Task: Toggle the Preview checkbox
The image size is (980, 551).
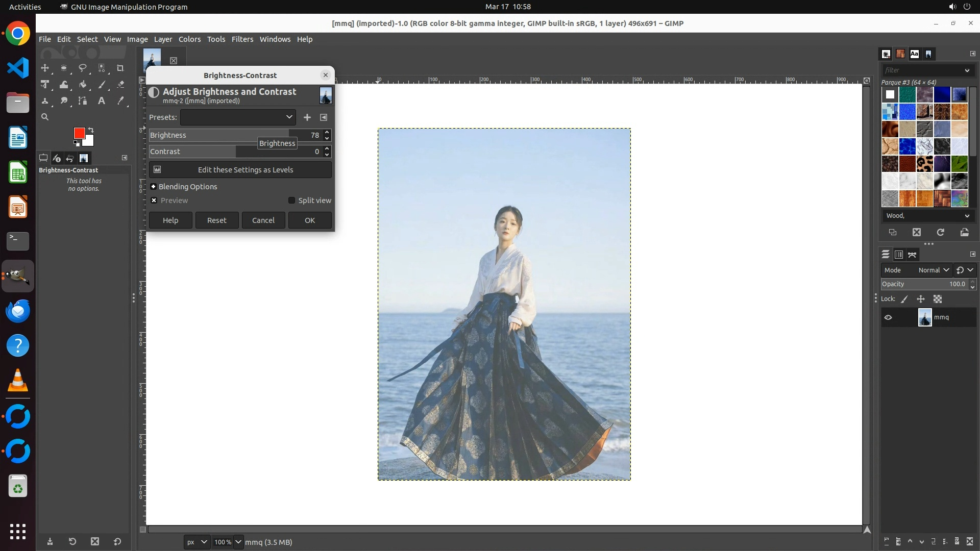Action: coord(154,201)
